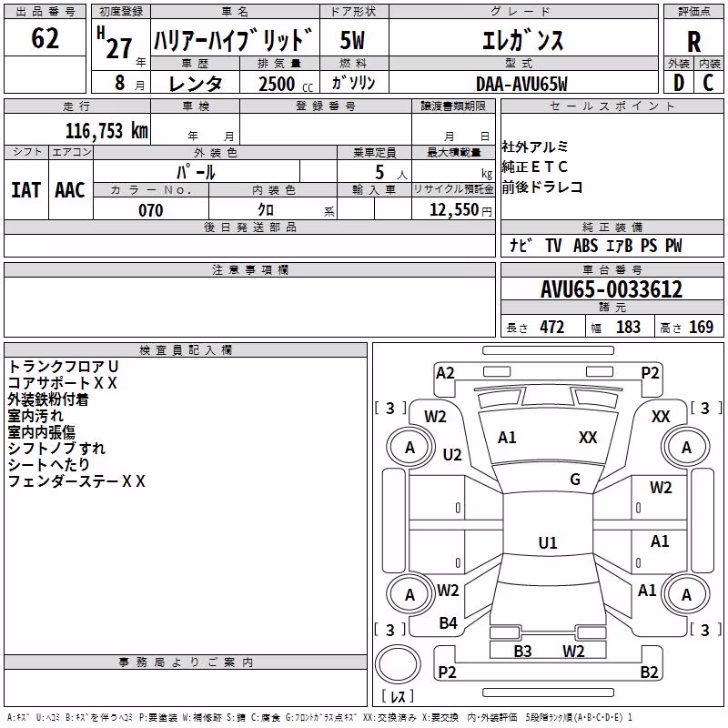Image resolution: width=728 pixels, height=728 pixels.
Task: Select damage mark P2 on front bumper
Action: point(650,373)
